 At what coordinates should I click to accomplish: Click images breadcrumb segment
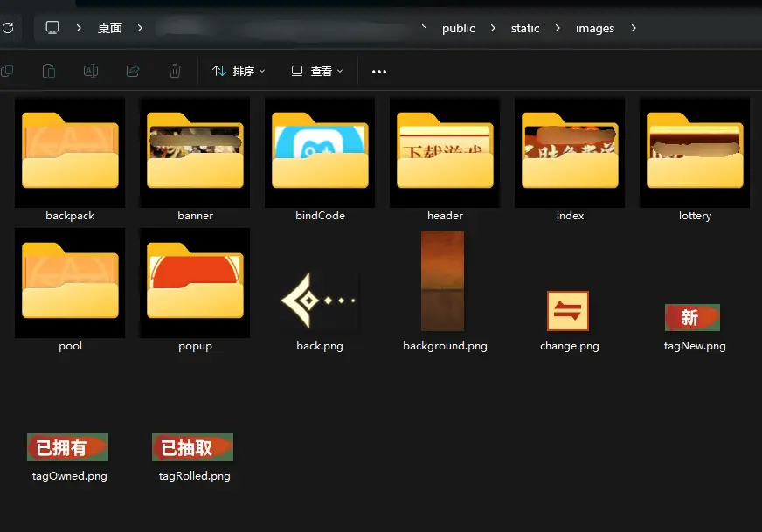pos(595,28)
